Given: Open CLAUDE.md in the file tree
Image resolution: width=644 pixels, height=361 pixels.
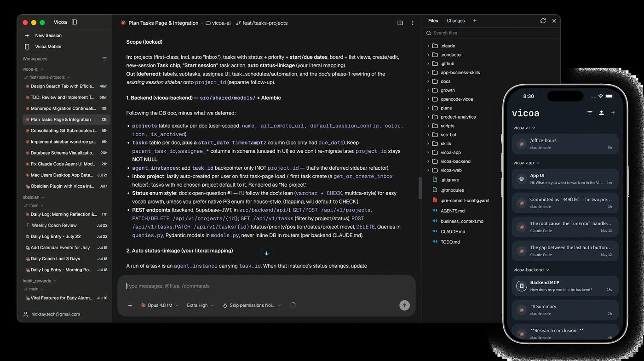Looking at the screenshot, I should point(453,232).
